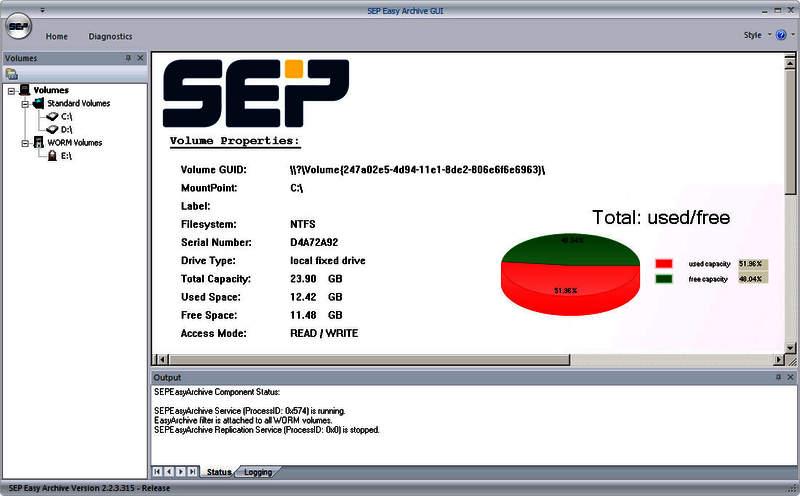
Task: Close the Output panel
Action: [x=790, y=377]
